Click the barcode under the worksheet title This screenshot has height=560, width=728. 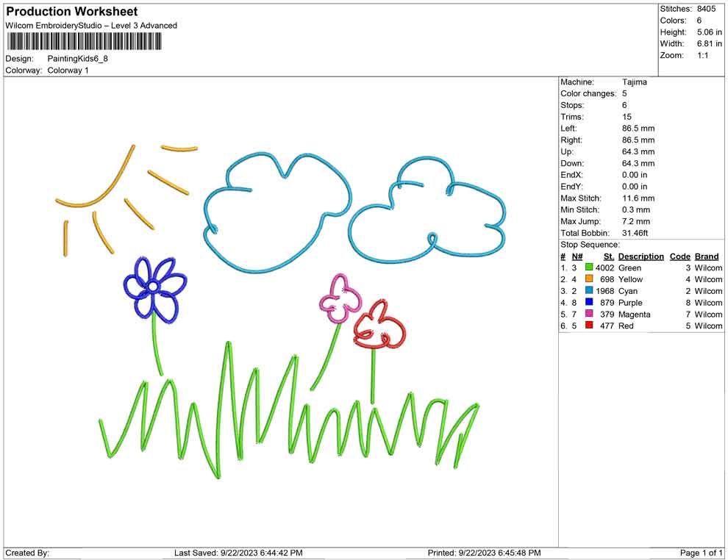tap(84, 42)
